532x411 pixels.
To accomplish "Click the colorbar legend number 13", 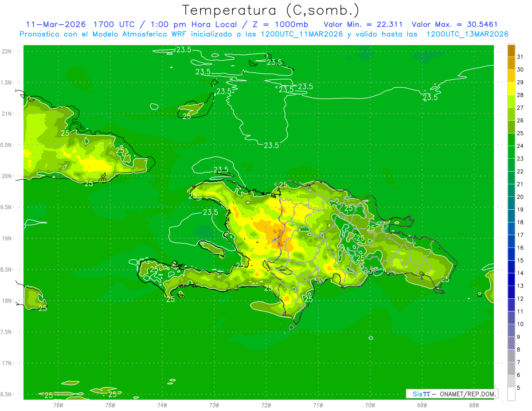I will coord(520,286).
